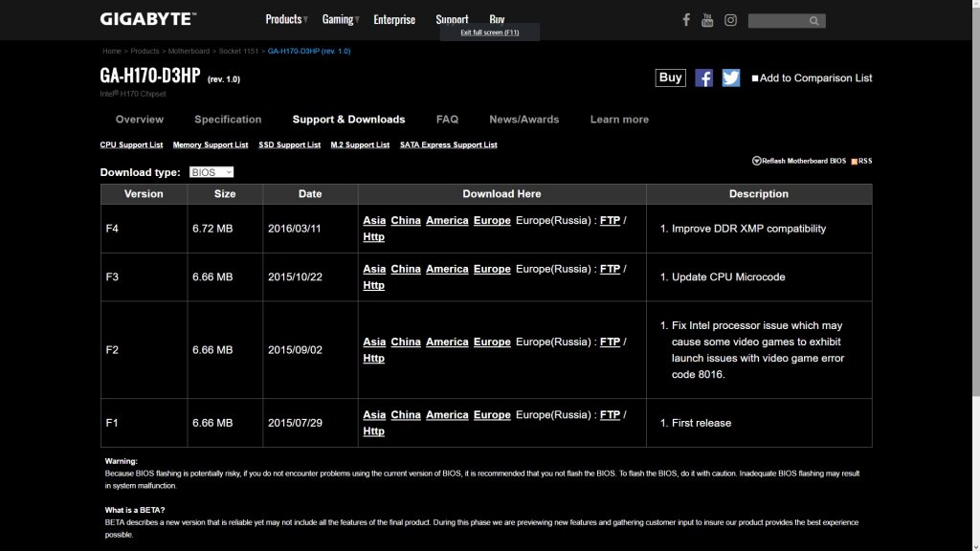980x551 pixels.
Task: Download F4 BIOS from Europe server
Action: (x=492, y=221)
